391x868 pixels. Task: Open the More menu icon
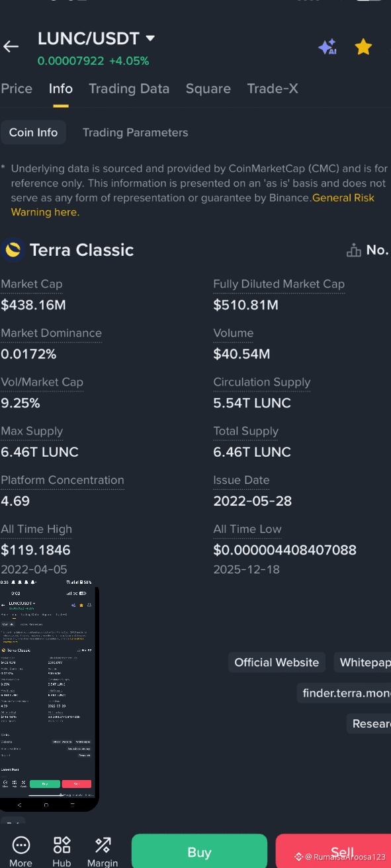[21, 851]
